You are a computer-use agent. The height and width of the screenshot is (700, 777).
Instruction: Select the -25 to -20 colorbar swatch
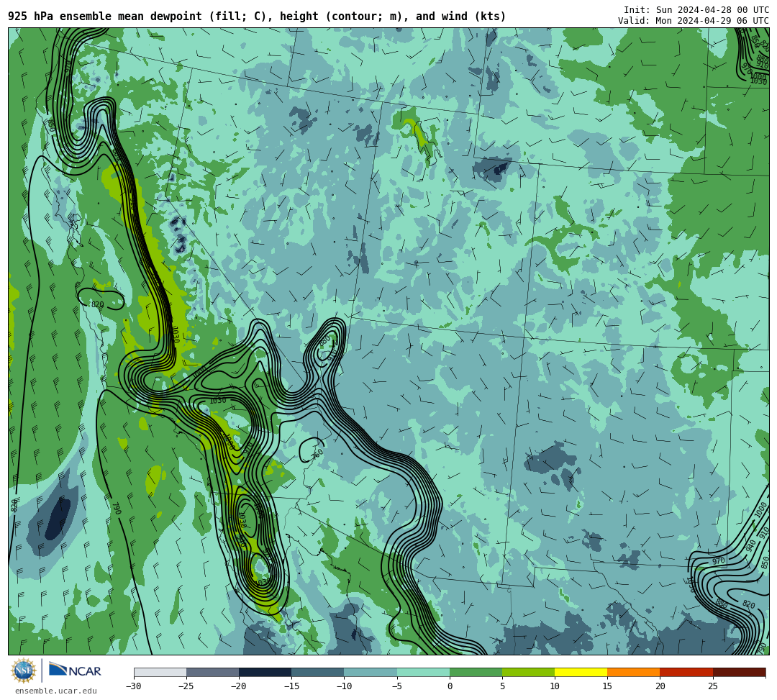click(x=212, y=672)
